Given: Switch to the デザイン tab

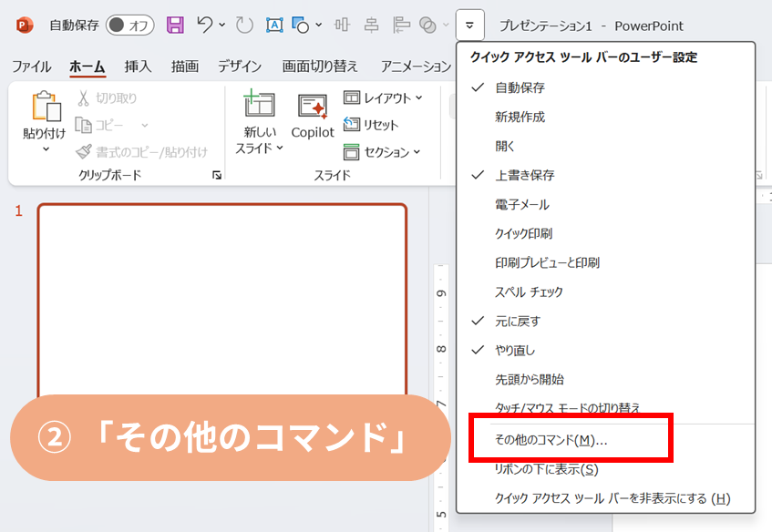Looking at the screenshot, I should tap(239, 66).
